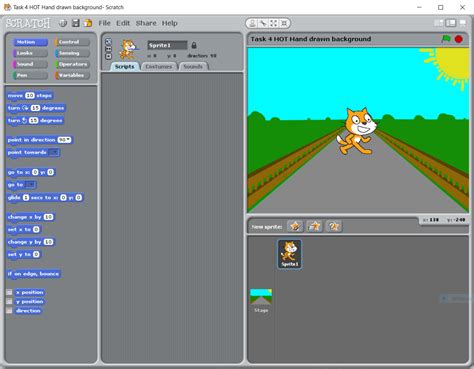Click the cat sprite on the stage
The image size is (474, 369).
(x=357, y=131)
